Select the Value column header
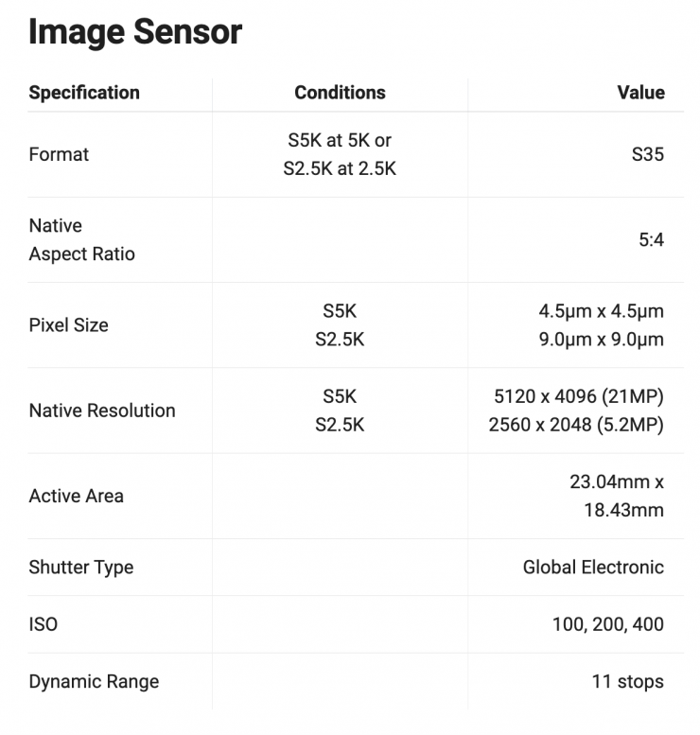The image size is (700, 735). click(640, 93)
